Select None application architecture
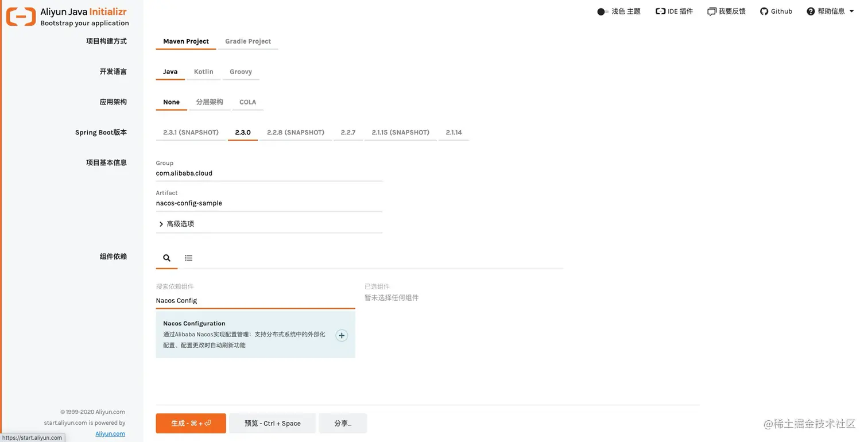This screenshot has width=868, height=442. 172,102
